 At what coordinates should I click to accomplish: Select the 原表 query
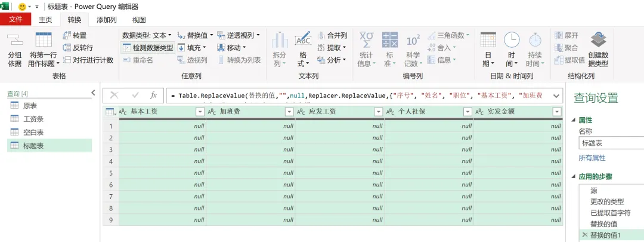pyautogui.click(x=49, y=106)
